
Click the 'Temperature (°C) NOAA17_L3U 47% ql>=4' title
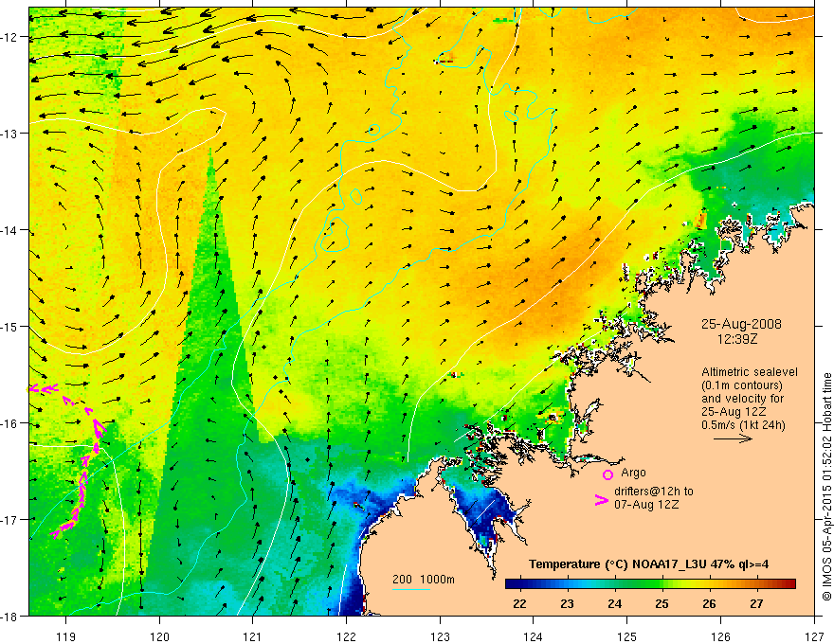648,564
